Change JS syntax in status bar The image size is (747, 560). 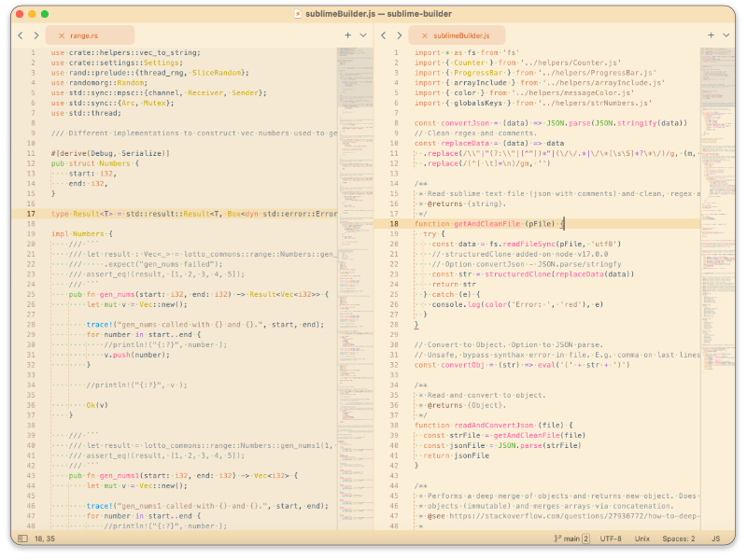pos(715,539)
